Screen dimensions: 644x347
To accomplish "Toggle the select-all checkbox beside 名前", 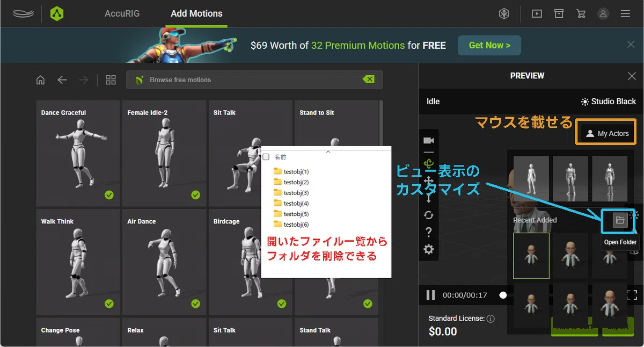I will 266,157.
